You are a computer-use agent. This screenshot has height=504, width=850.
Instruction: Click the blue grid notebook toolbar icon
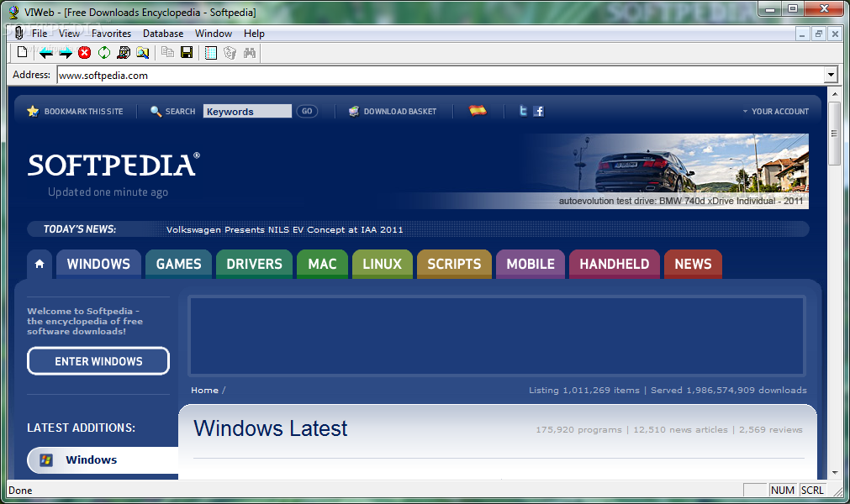(x=211, y=53)
